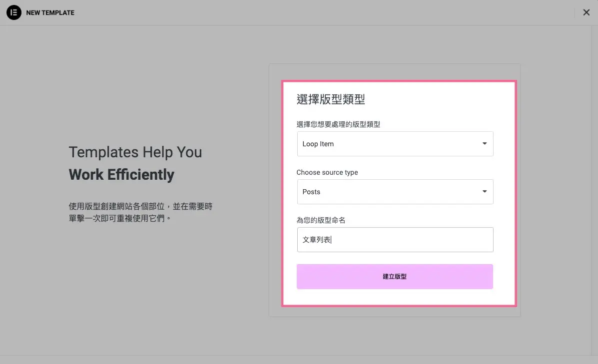Click the NEW TEMPLATE header title
This screenshot has height=364, width=598.
(50, 12)
